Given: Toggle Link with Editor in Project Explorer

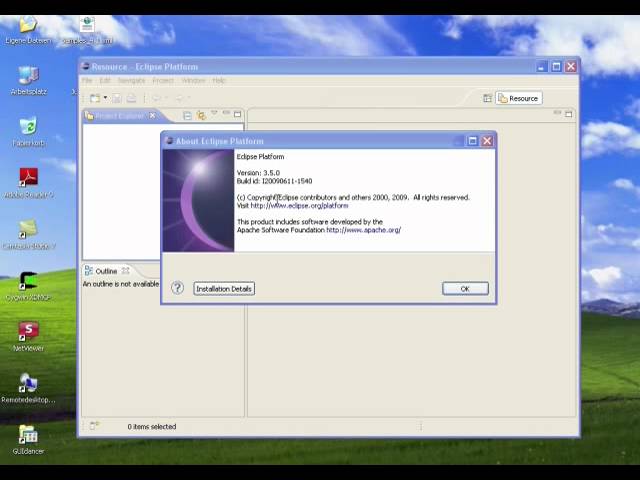Looking at the screenshot, I should [201, 116].
